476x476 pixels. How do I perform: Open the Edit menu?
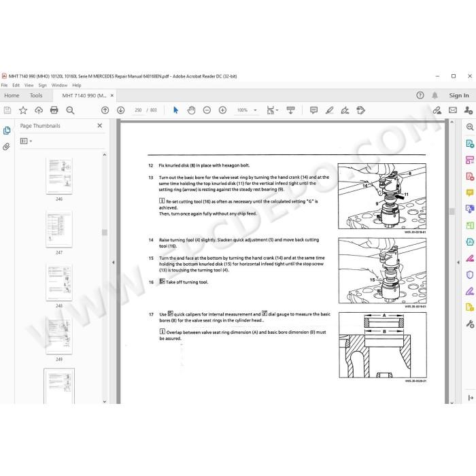[x=16, y=85]
